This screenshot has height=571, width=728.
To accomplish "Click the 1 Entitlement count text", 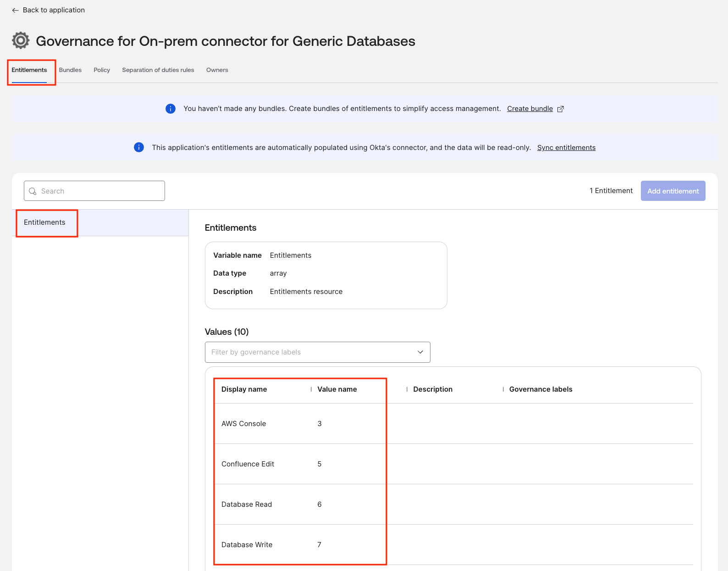I will (611, 191).
